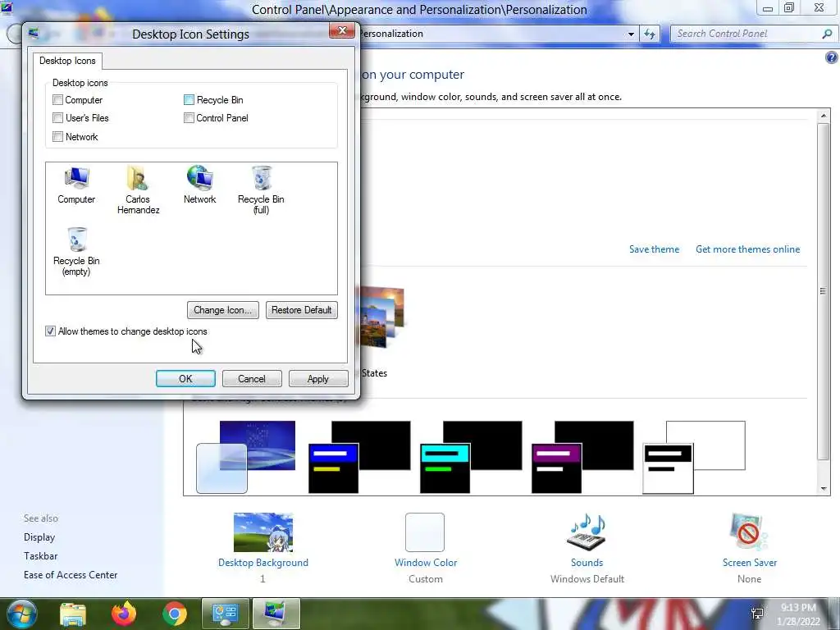Click the taskbar clock showing 9:13 PM
Image resolution: width=840 pixels, height=630 pixels.
pos(800,614)
